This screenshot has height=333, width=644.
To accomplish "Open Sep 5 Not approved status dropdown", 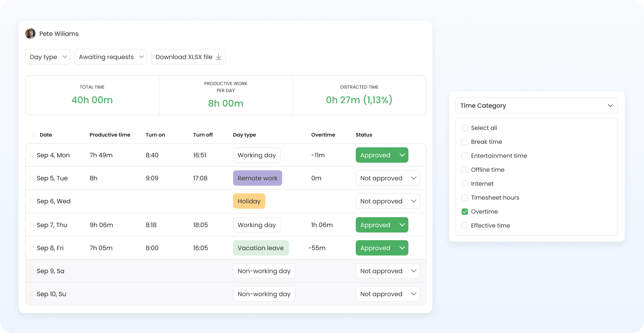I will [388, 178].
